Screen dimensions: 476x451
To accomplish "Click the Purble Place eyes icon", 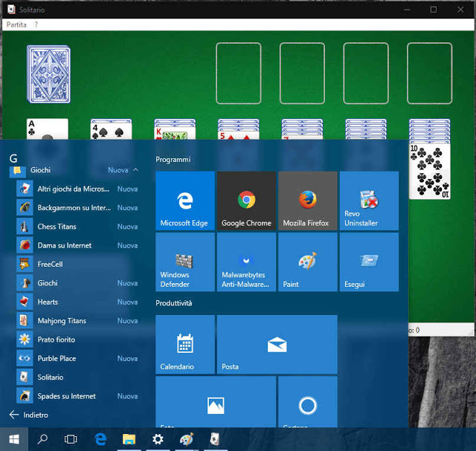I will [25, 358].
